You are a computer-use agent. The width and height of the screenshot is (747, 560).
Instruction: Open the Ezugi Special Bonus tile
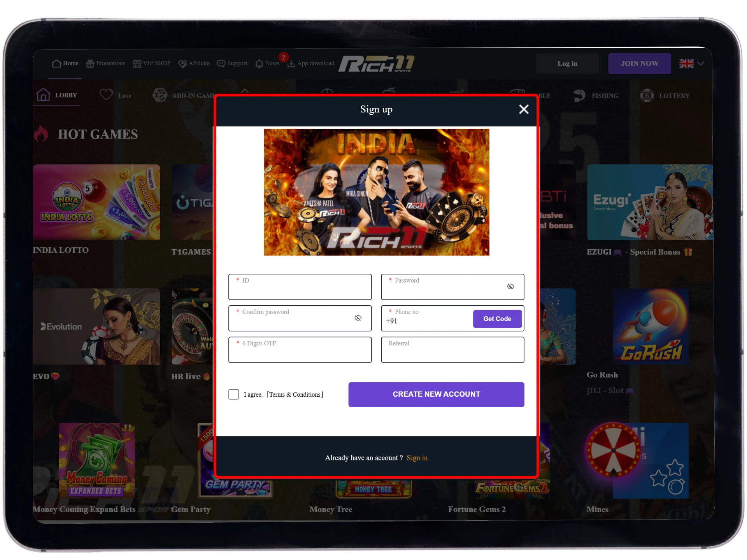tap(650, 202)
